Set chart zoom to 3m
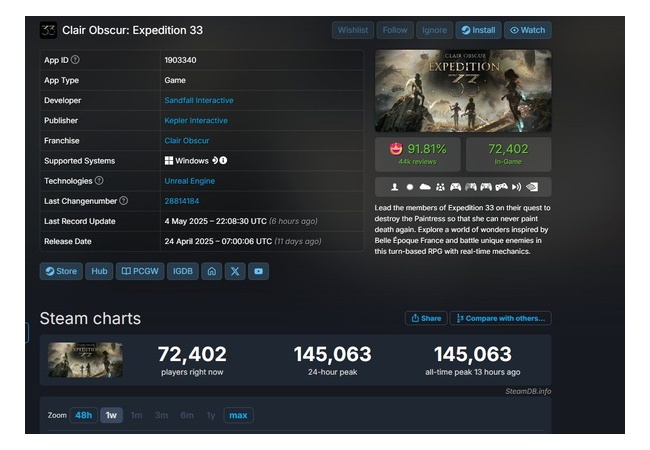 [x=161, y=415]
